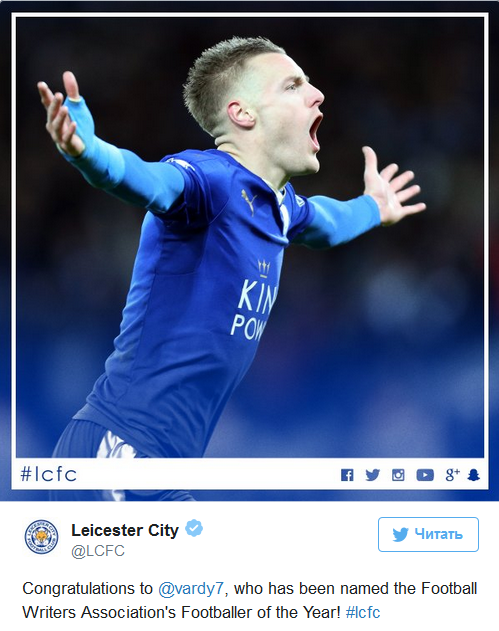Image resolution: width=499 pixels, height=631 pixels.
Task: Click the Facebook icon in image footer
Action: point(347,475)
